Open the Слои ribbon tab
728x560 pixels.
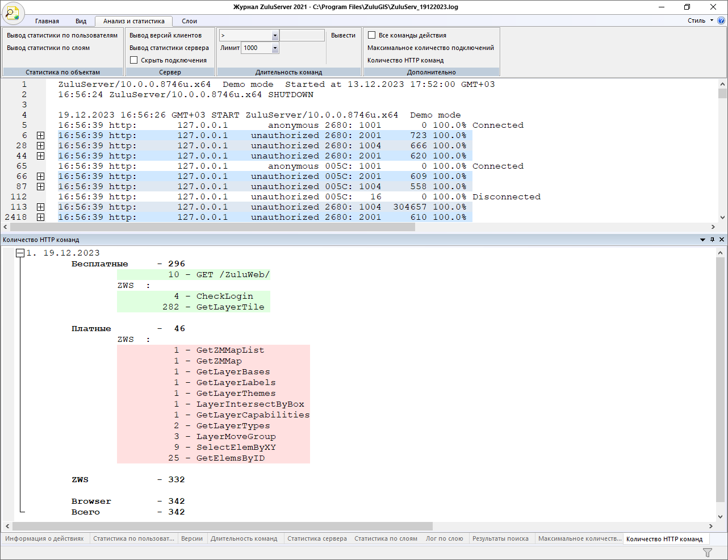tap(189, 21)
